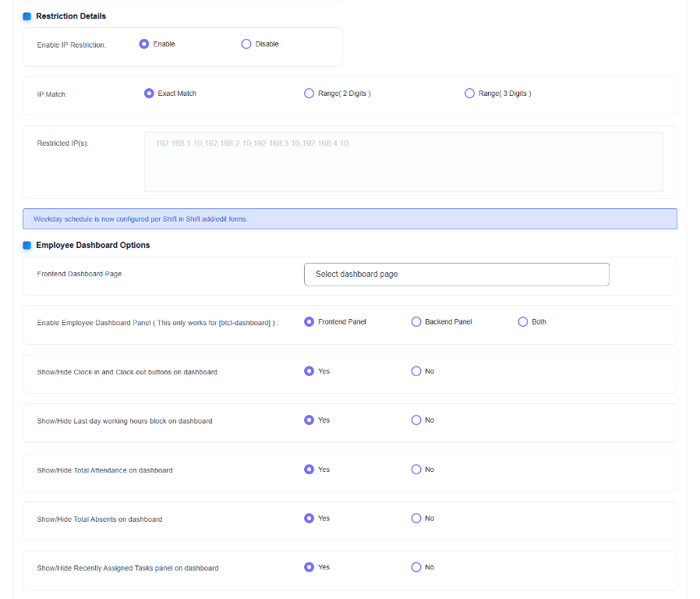Screen dimensions: 700x599
Task: Click the Restriction Details blue square icon
Action: 27,16
